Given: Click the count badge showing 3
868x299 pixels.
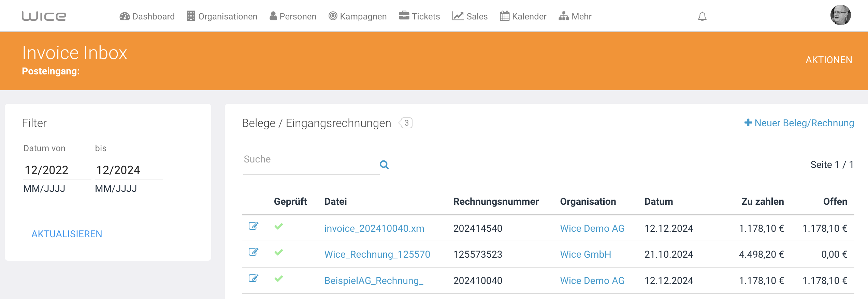Looking at the screenshot, I should click(x=406, y=123).
